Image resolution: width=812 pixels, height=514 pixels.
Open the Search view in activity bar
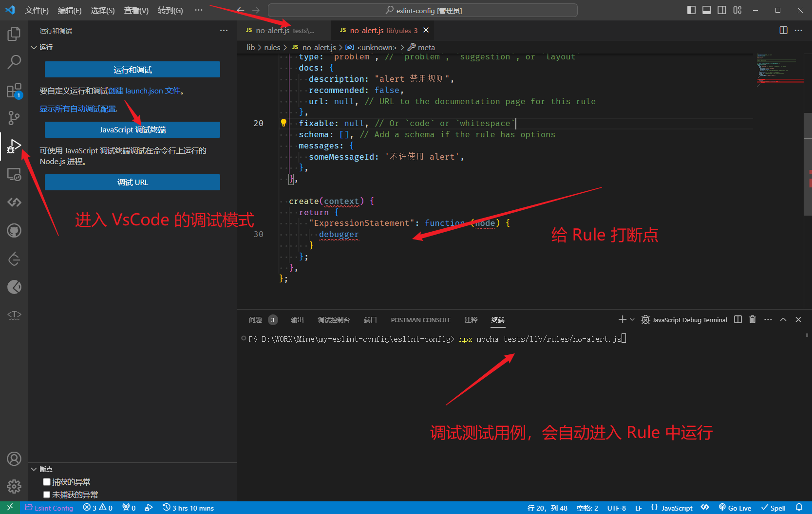pyautogui.click(x=14, y=62)
